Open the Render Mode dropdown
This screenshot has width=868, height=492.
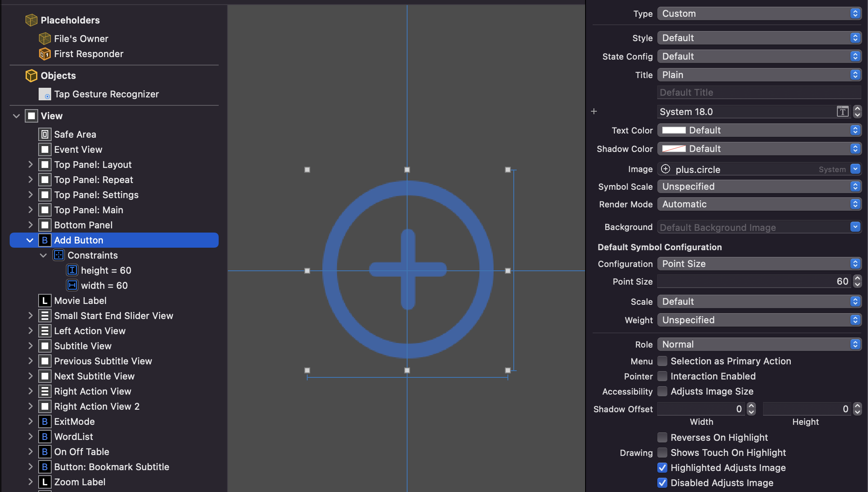(759, 204)
